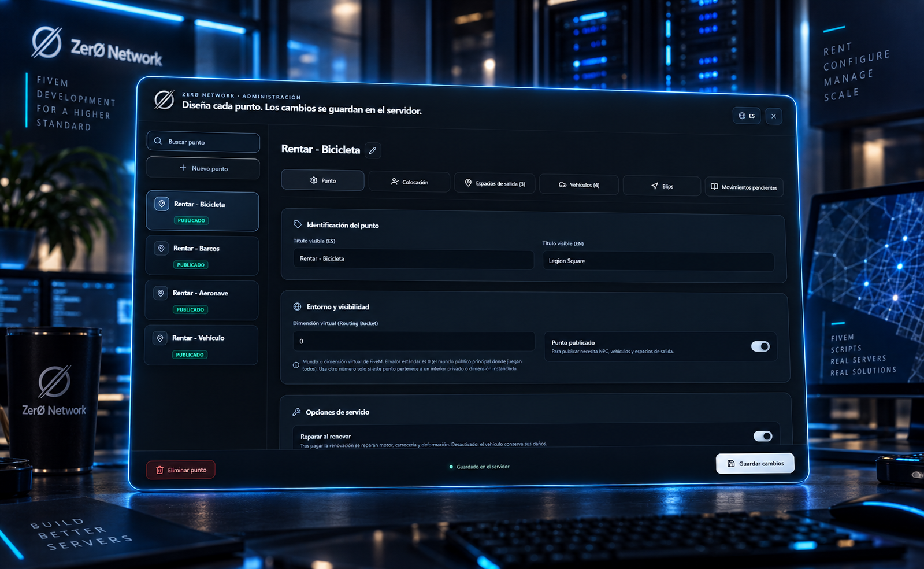Image resolution: width=924 pixels, height=569 pixels.
Task: Click the pin icon on Rentar - Aeronave
Action: (x=161, y=293)
